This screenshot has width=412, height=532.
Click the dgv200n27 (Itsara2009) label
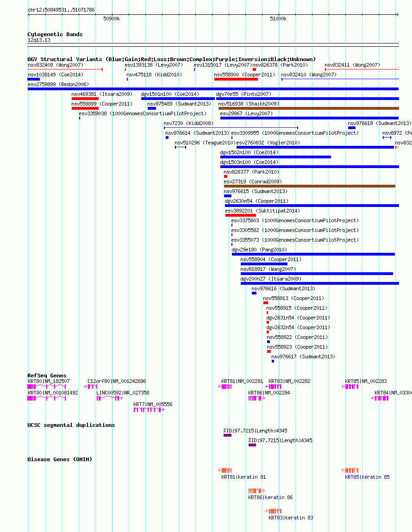pyautogui.click(x=271, y=279)
